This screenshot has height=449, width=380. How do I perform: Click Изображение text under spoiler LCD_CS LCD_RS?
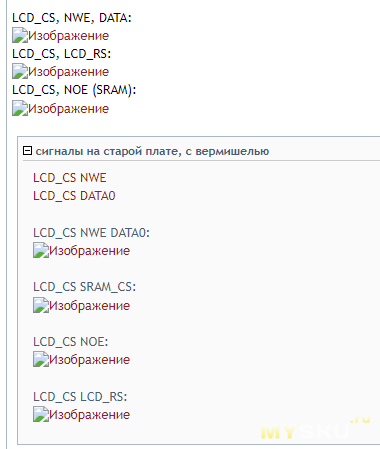tap(89, 415)
